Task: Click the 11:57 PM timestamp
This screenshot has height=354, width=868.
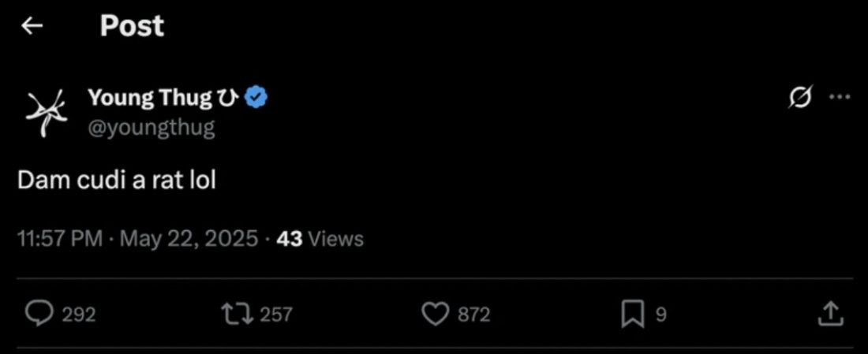Action: pyautogui.click(x=60, y=238)
